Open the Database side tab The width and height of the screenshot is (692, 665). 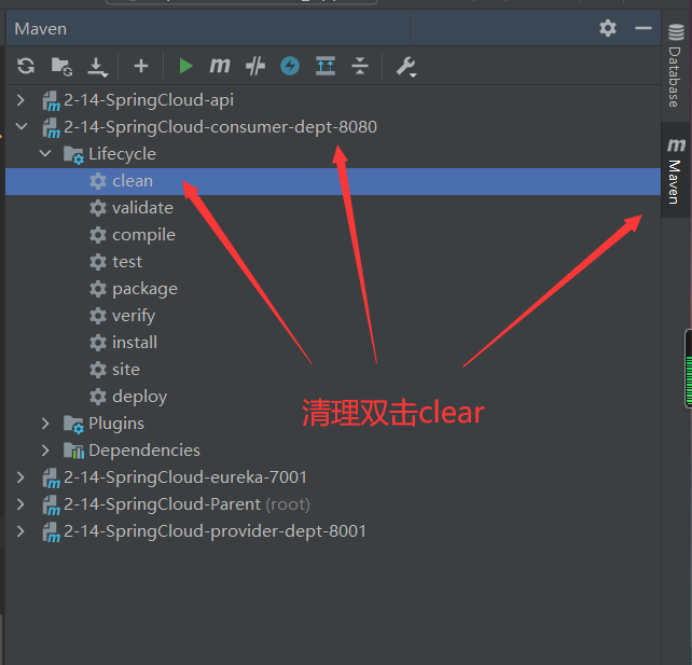pos(676,65)
